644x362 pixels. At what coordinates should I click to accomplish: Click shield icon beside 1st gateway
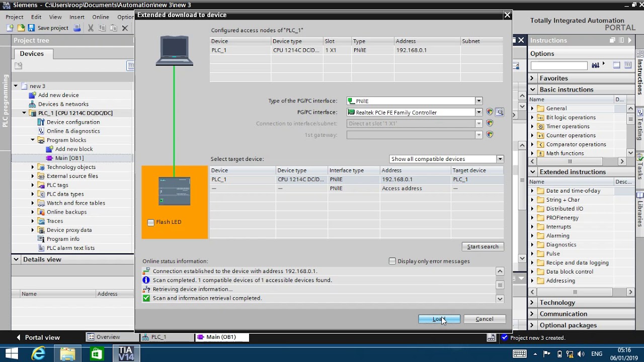(490, 135)
